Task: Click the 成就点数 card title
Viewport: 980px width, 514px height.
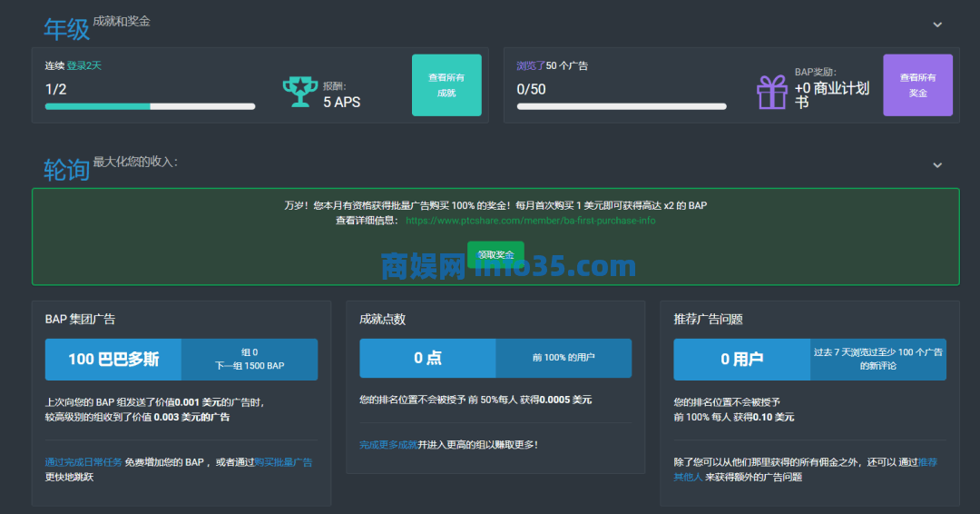Action: coord(383,319)
